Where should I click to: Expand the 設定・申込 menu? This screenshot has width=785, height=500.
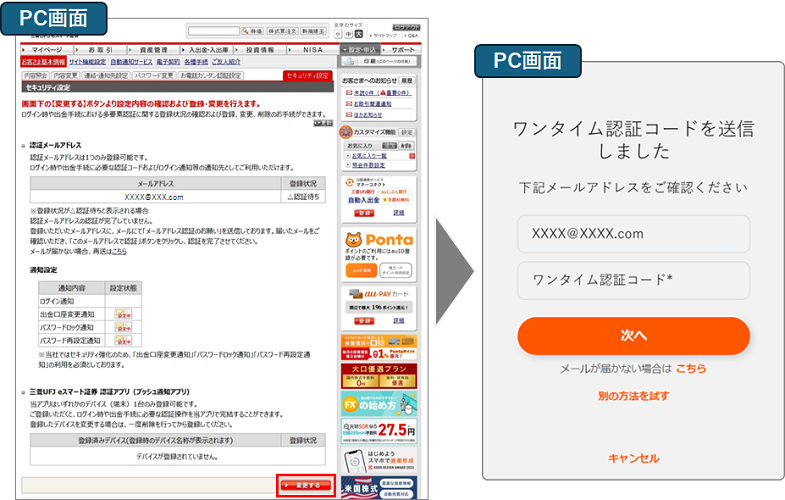pos(360,49)
